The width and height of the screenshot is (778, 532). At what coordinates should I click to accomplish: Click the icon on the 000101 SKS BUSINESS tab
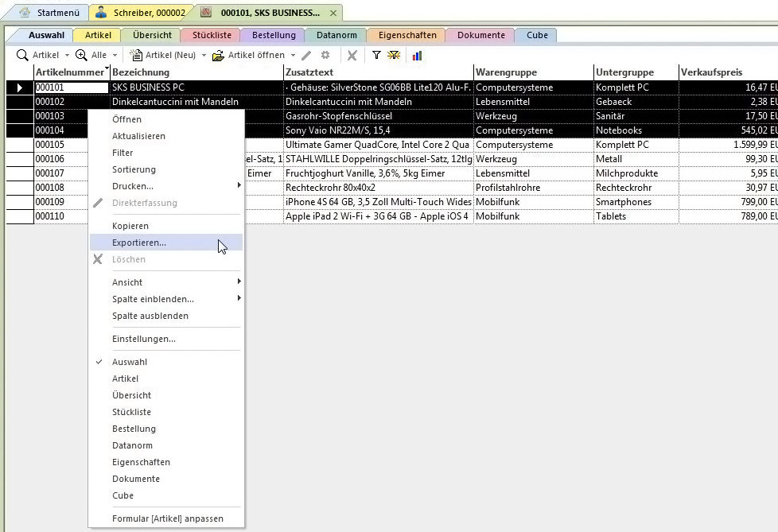pyautogui.click(x=206, y=12)
